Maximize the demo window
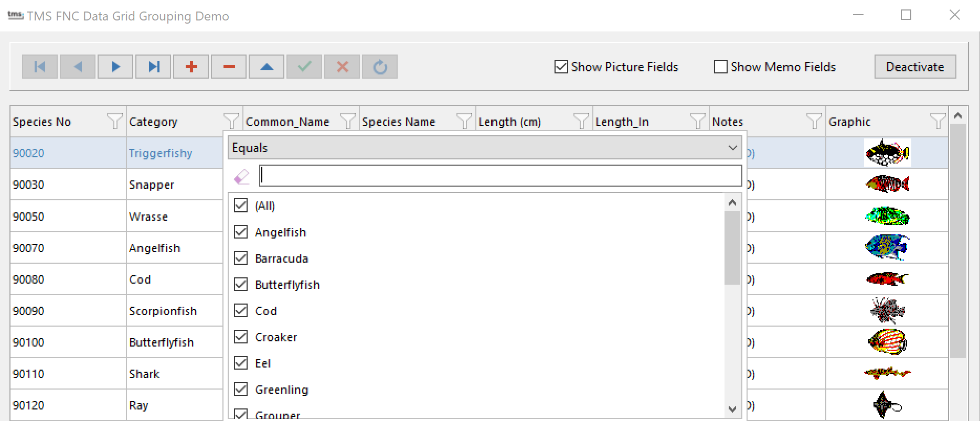The height and width of the screenshot is (421, 980). point(906,15)
